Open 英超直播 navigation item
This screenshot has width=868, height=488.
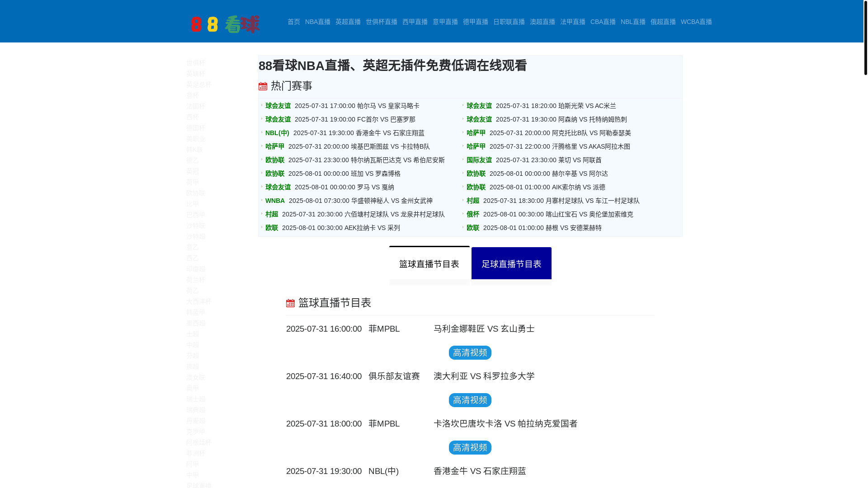pyautogui.click(x=348, y=22)
